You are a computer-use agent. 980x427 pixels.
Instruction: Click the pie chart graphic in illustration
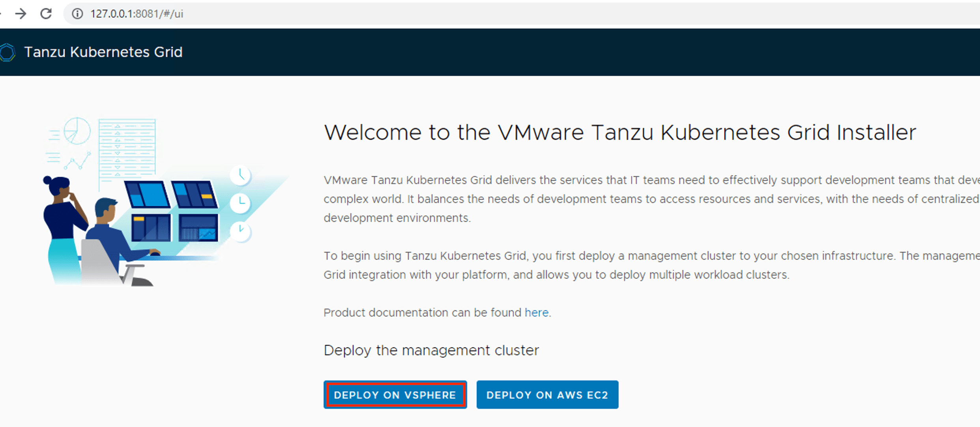tap(77, 131)
